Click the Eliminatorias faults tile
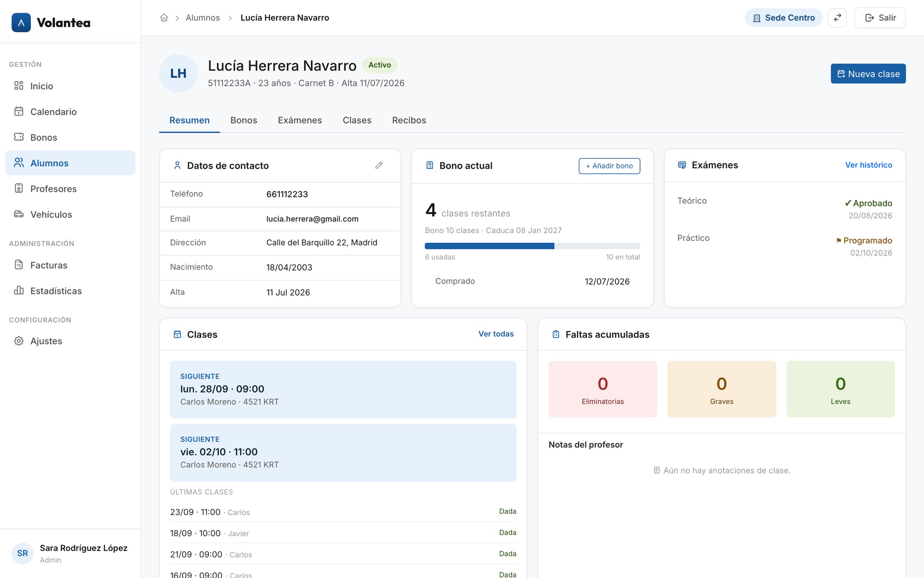Viewport: 924px width, 578px height. pos(603,389)
